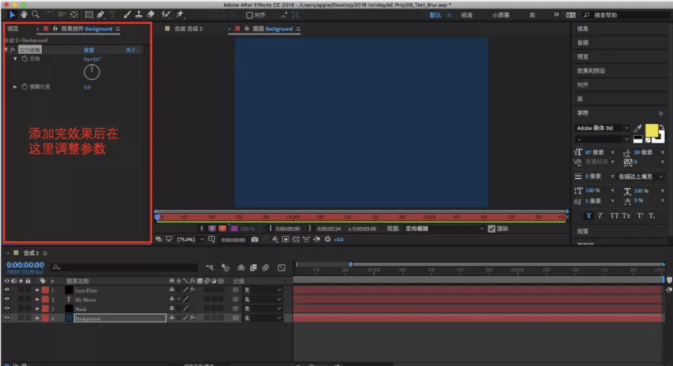Click the eyedropper in Character panel
The image size is (673, 366).
point(638,128)
